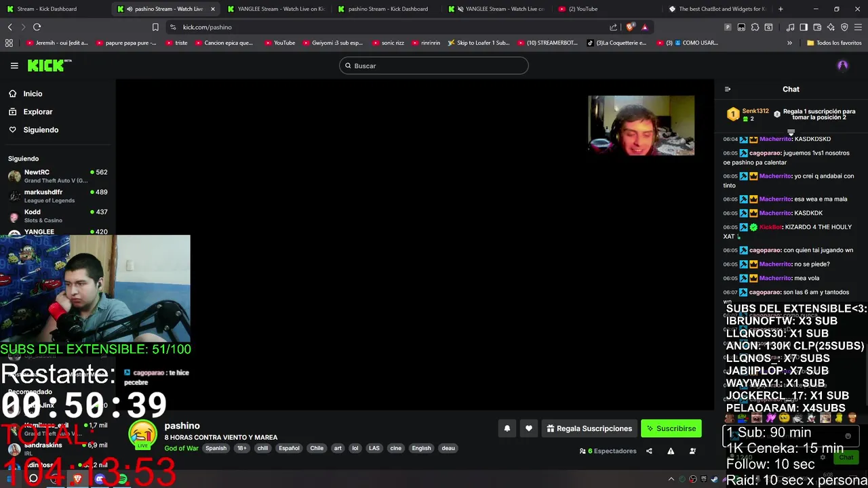The width and height of the screenshot is (868, 488).
Task: Open the STREAMERBOT bookmark
Action: [x=547, y=43]
